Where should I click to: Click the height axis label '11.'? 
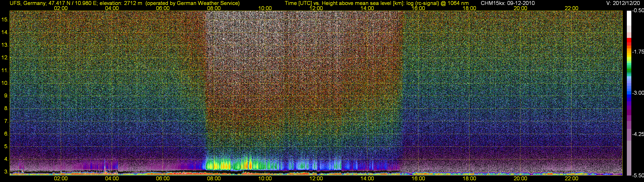(x=5, y=70)
